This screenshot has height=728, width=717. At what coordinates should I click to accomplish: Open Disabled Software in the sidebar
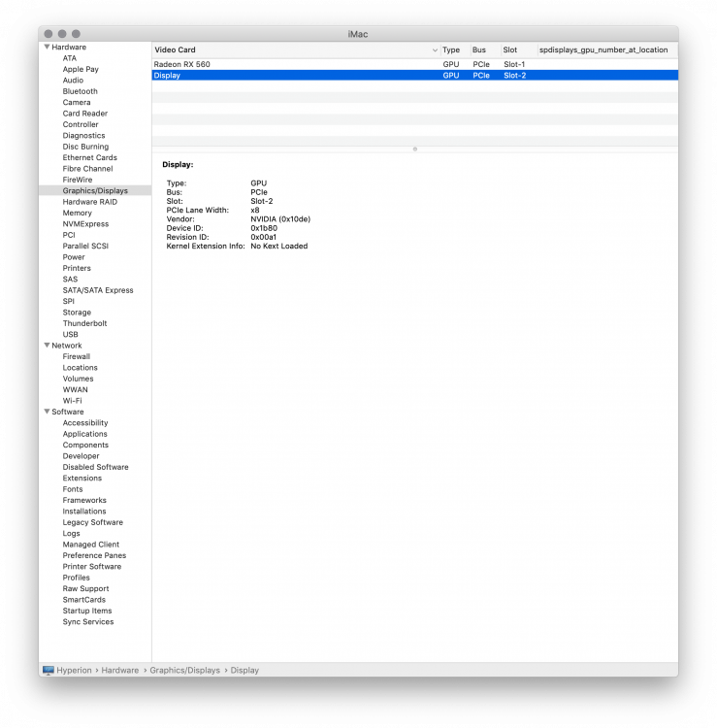coord(96,467)
